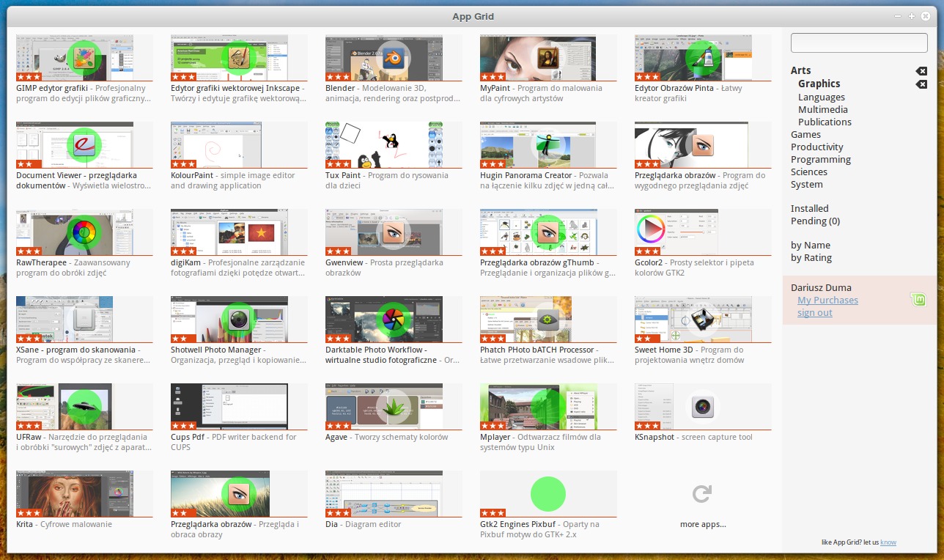Open the Inkscape vector editor icon

[x=238, y=57]
